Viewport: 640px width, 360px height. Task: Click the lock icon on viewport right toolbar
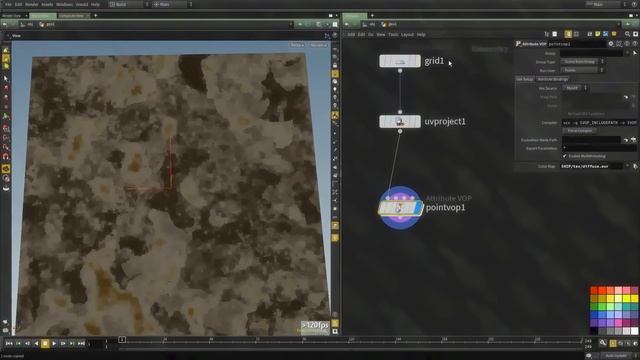335,65
